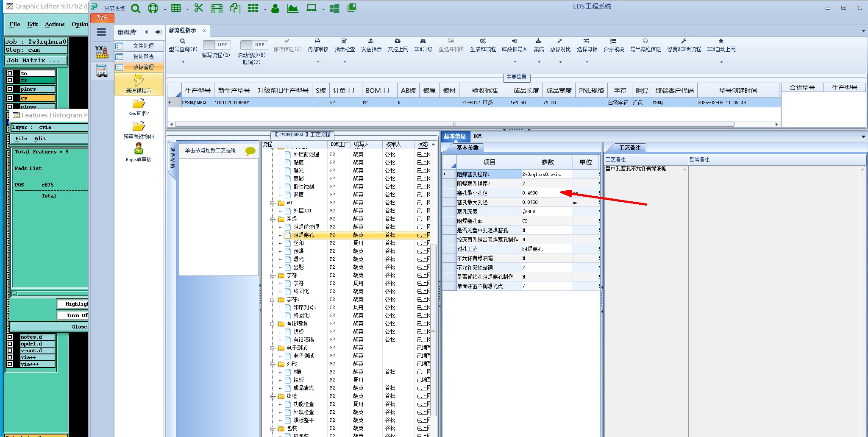Open dropdown arrow under 型号查询(F)
The width and height of the screenshot is (868, 437).
[183, 62]
